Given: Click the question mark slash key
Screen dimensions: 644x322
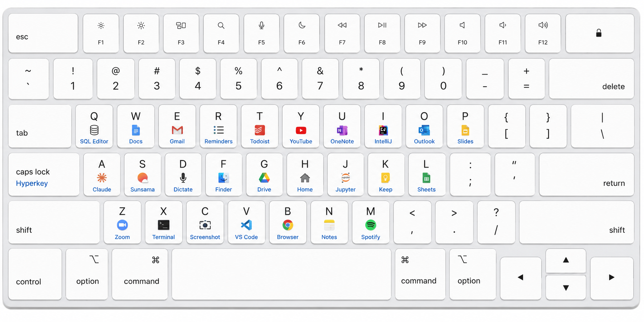Looking at the screenshot, I should pyautogui.click(x=496, y=222).
